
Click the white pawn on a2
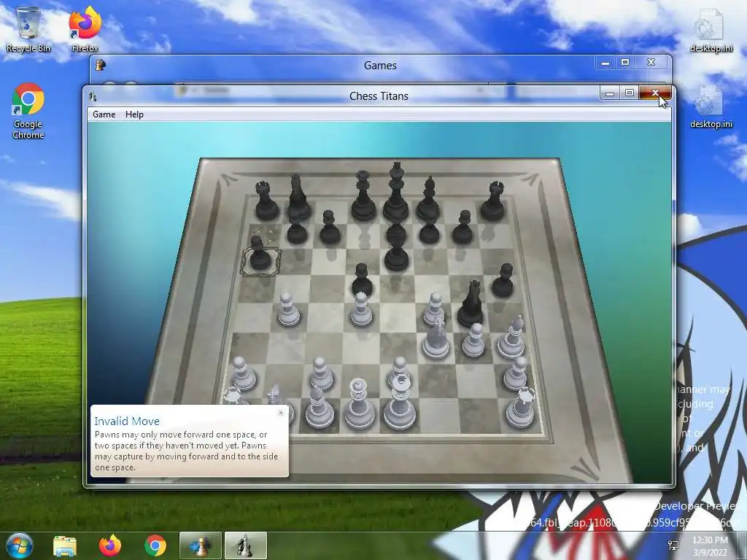click(244, 375)
